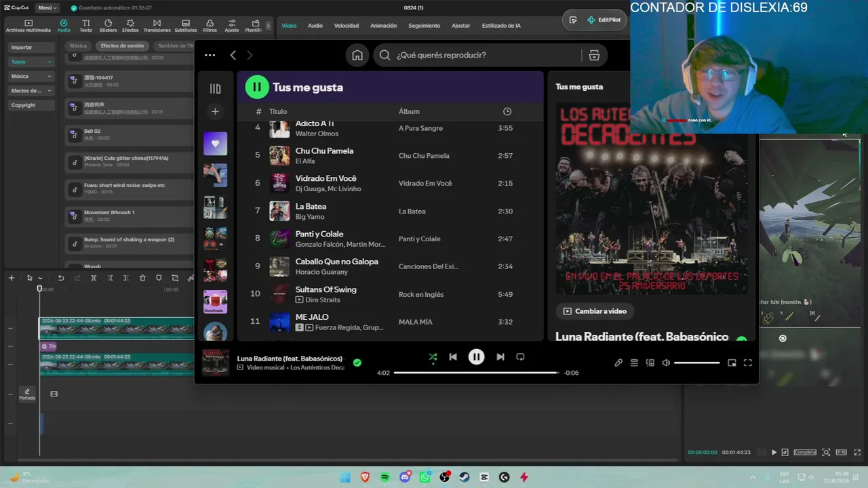Open the Efectos panel in CapCut
Screen dimensions: 868x488
click(x=130, y=26)
